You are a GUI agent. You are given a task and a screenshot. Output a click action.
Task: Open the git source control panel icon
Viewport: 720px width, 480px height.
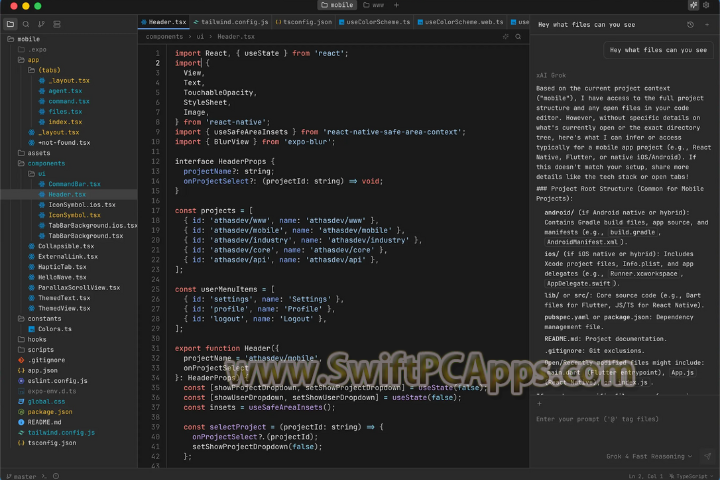(x=41, y=24)
